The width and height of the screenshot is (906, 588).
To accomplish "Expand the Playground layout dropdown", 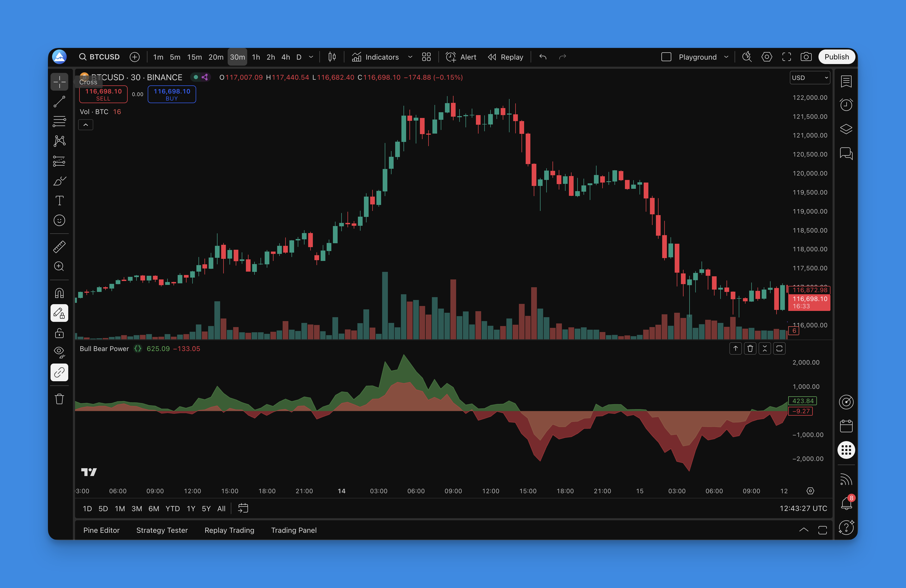I will (726, 57).
